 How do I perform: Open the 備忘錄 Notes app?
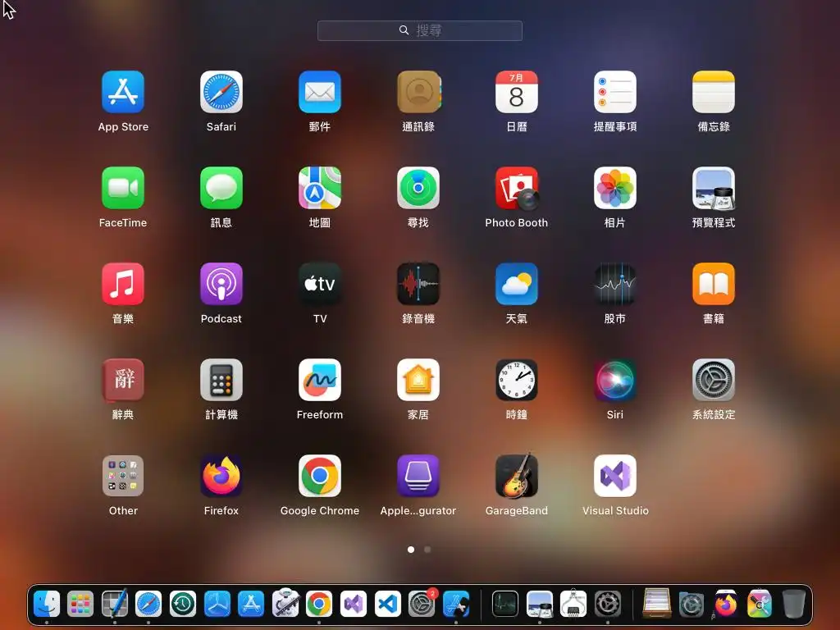pyautogui.click(x=714, y=92)
